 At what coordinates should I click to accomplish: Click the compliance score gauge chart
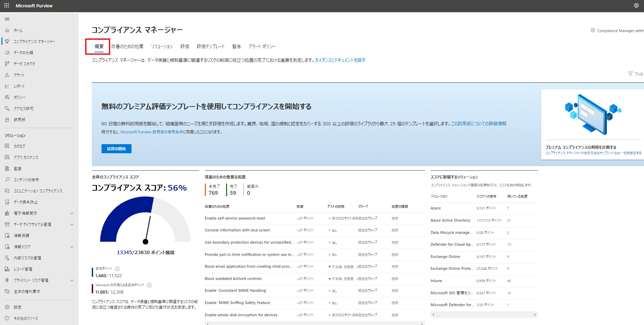(x=145, y=220)
